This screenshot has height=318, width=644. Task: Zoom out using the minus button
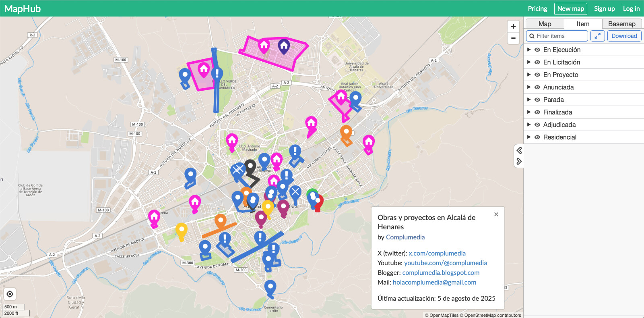[513, 38]
